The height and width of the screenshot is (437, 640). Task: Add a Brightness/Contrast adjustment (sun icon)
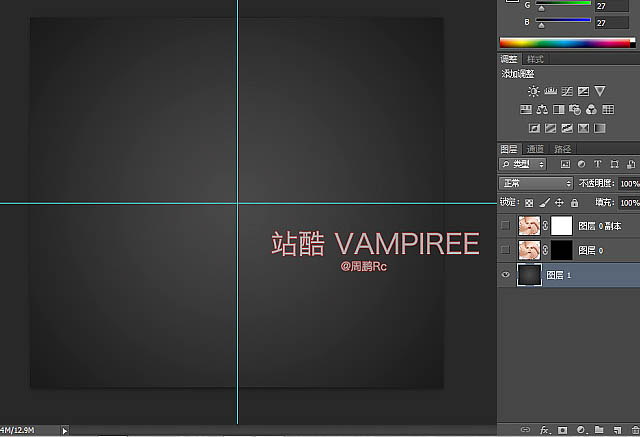[533, 91]
